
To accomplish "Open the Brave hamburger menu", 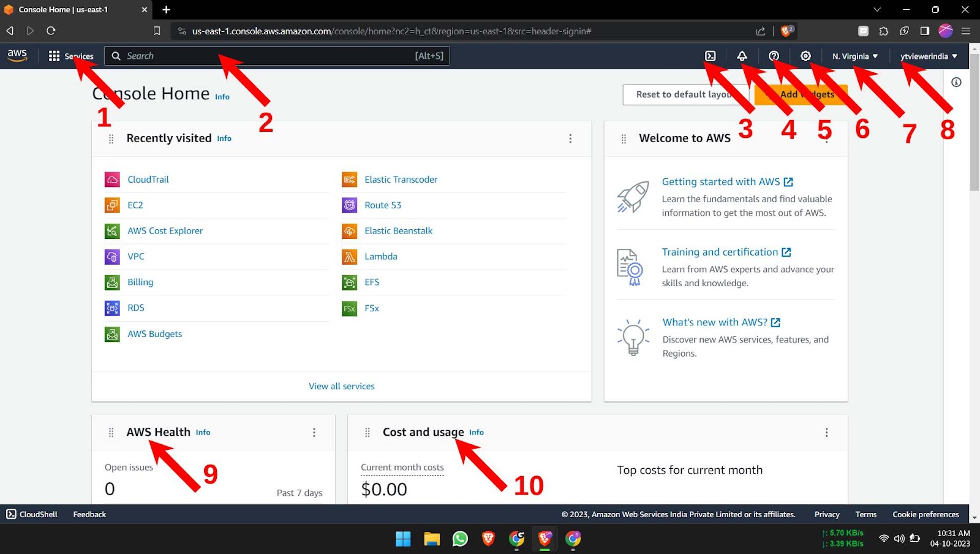I will [x=966, y=31].
